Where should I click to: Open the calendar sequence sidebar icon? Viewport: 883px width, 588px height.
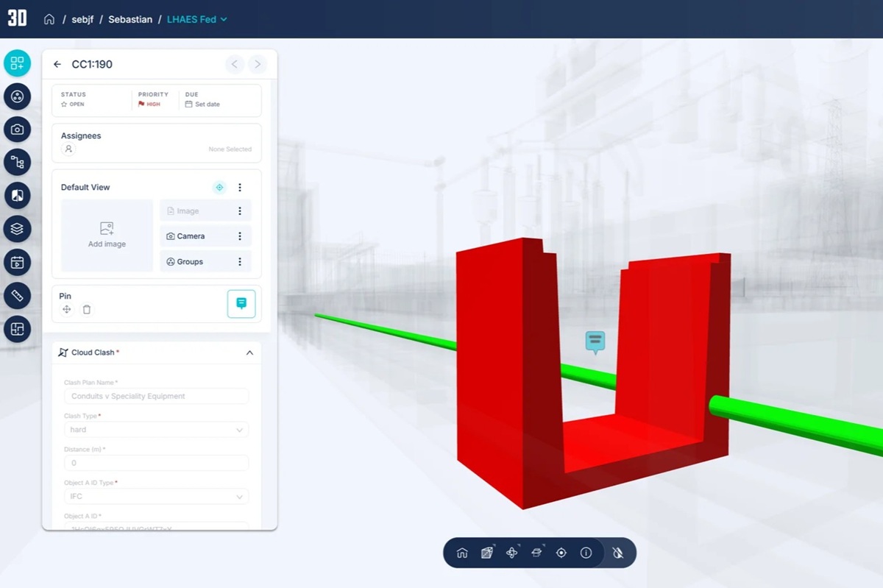(17, 262)
